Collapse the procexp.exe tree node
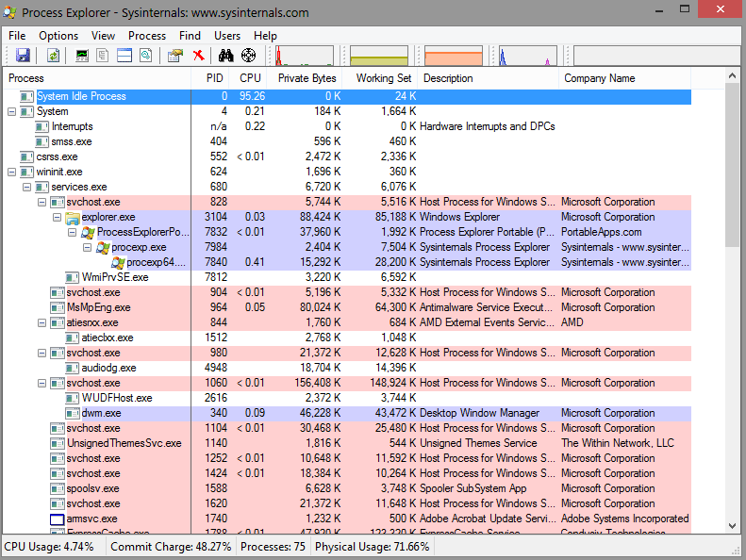 [x=87, y=247]
